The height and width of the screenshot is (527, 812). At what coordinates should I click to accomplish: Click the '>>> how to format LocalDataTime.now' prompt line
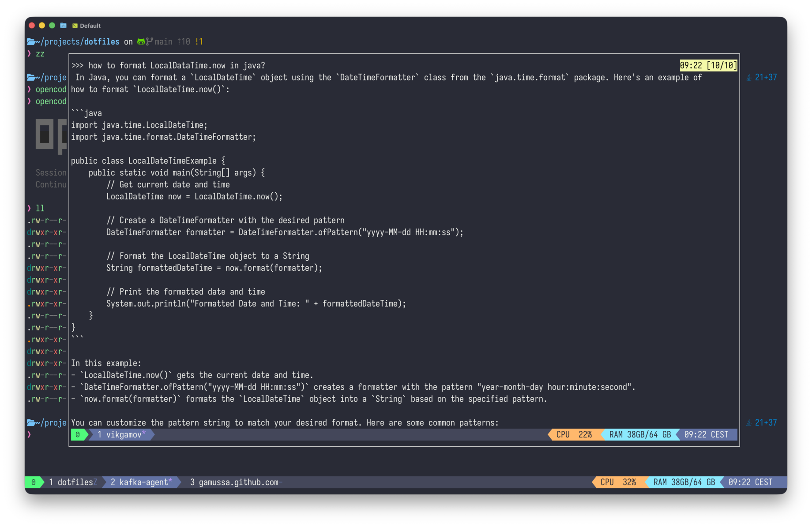point(168,65)
